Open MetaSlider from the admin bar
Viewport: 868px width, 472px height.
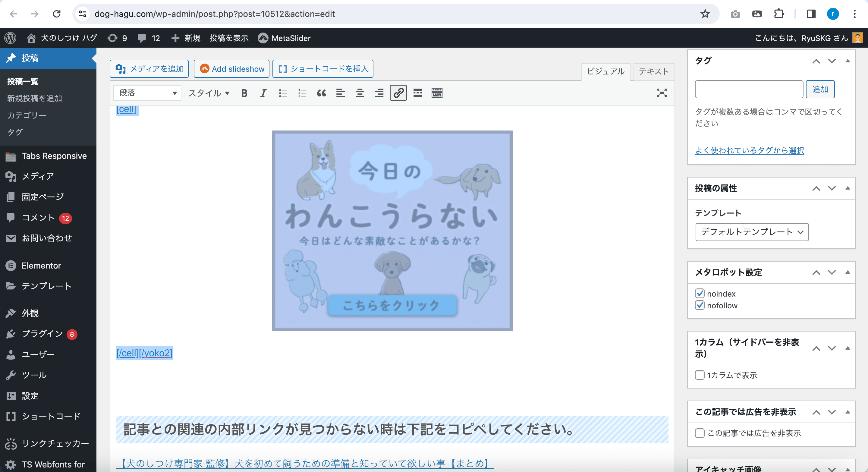[x=284, y=38]
